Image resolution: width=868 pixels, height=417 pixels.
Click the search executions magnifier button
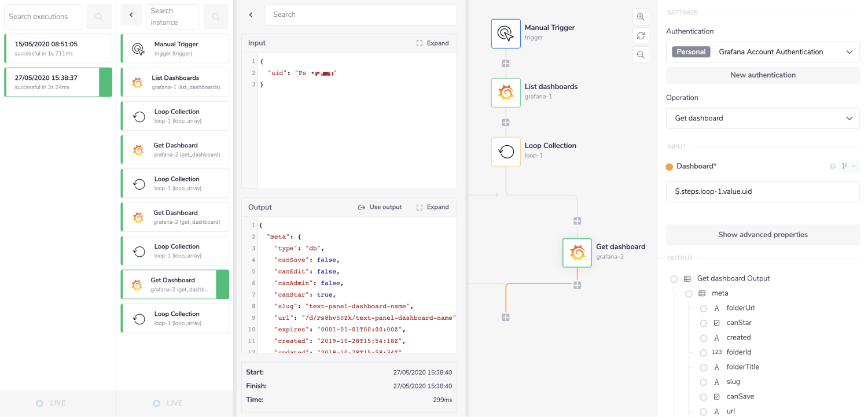[99, 17]
